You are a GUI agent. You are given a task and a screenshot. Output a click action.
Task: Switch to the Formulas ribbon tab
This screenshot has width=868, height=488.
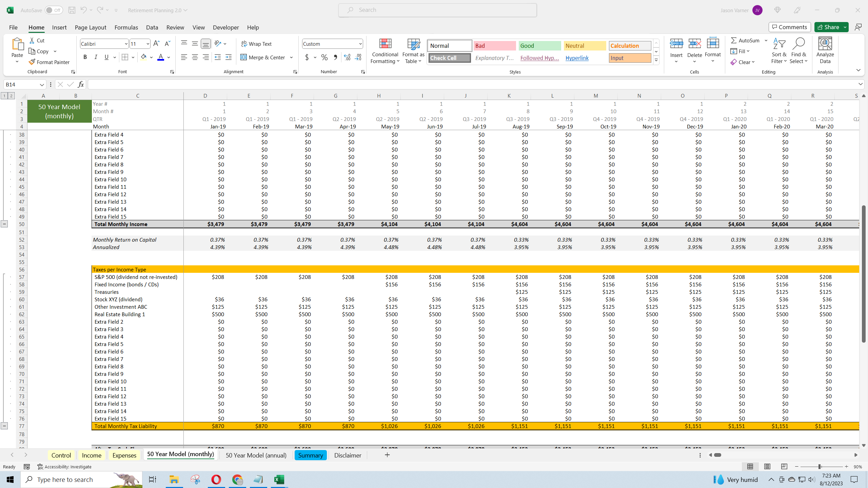pos(126,27)
